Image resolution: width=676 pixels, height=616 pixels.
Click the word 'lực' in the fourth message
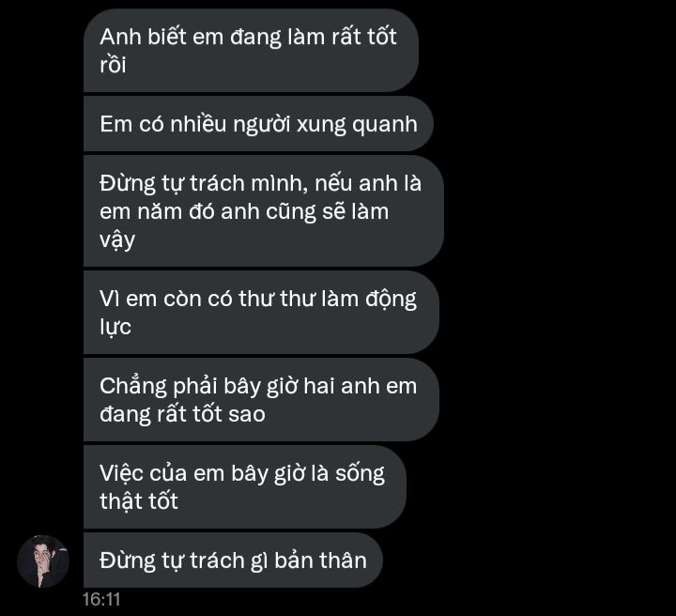pyautogui.click(x=115, y=327)
